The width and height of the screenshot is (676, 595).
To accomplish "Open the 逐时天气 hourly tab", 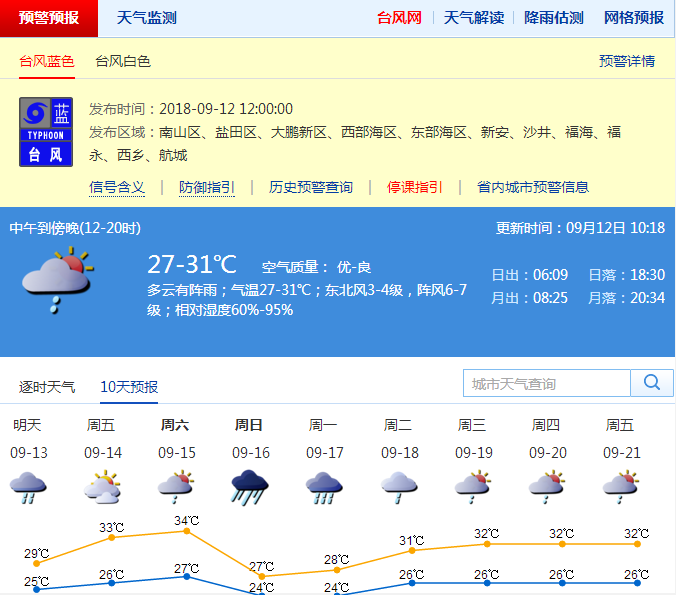I will [x=47, y=387].
